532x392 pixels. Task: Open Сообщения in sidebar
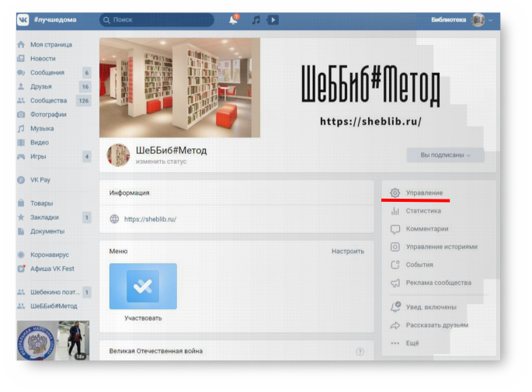[x=47, y=72]
